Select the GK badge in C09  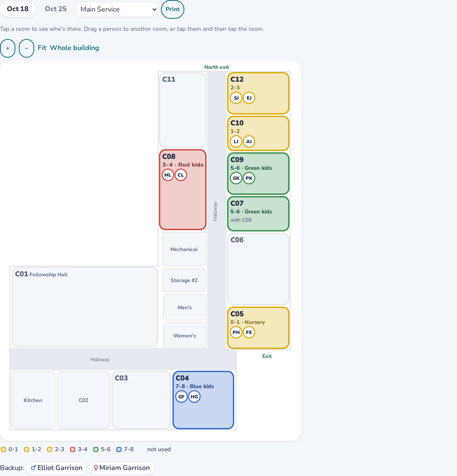click(x=236, y=178)
